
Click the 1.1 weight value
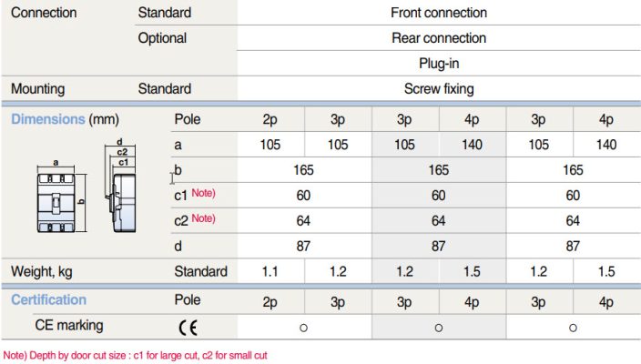(x=270, y=271)
